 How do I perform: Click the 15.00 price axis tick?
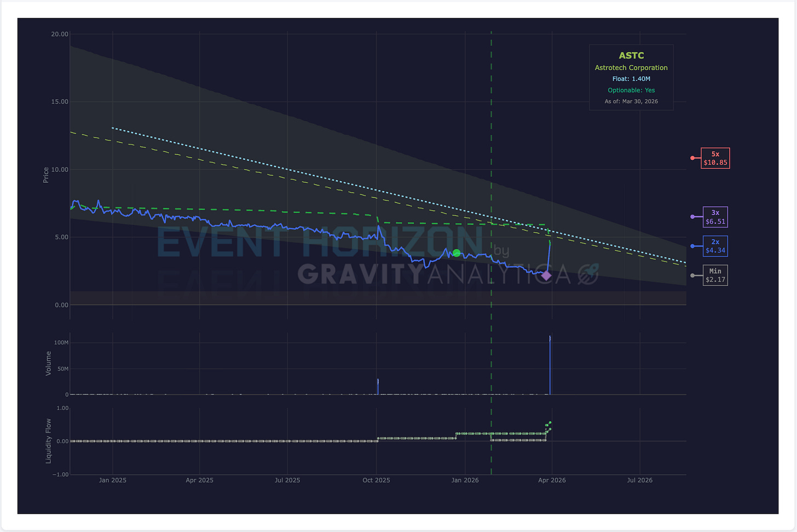(60, 102)
